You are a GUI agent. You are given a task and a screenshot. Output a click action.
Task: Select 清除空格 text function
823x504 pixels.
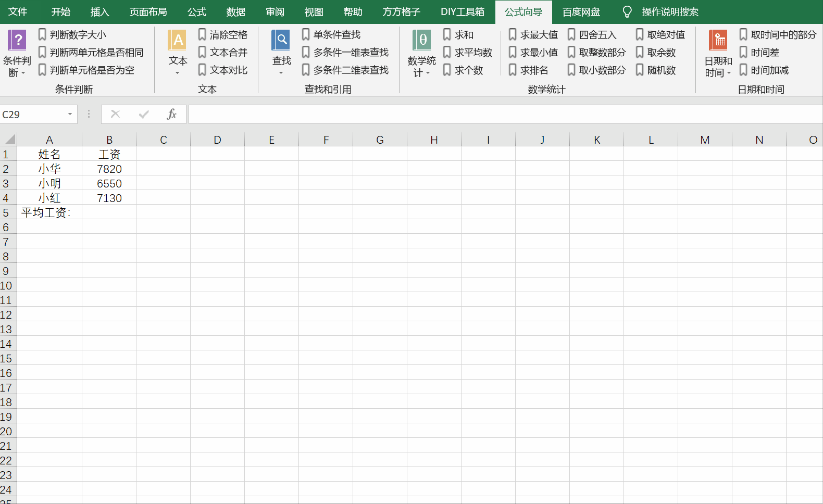[223, 34]
